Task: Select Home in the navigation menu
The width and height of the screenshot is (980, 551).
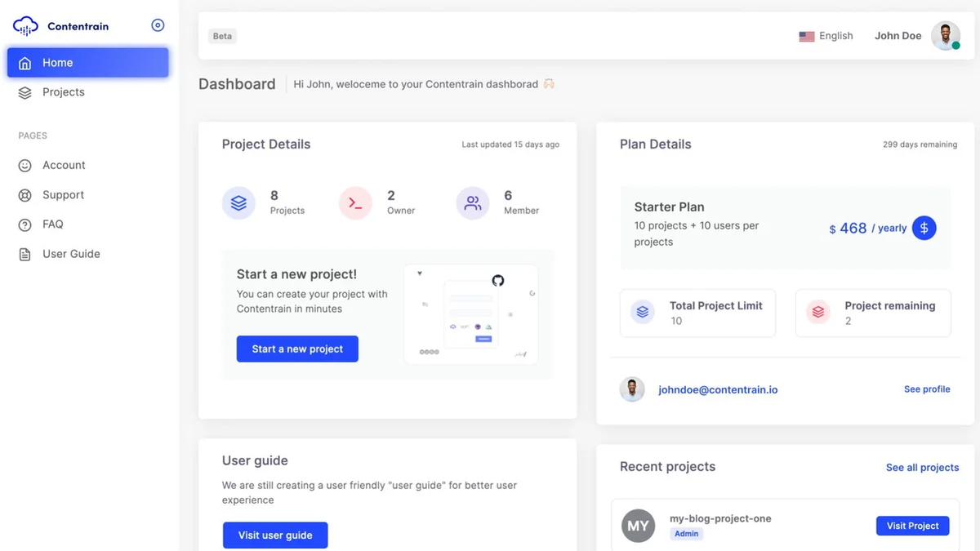Action: [x=57, y=62]
